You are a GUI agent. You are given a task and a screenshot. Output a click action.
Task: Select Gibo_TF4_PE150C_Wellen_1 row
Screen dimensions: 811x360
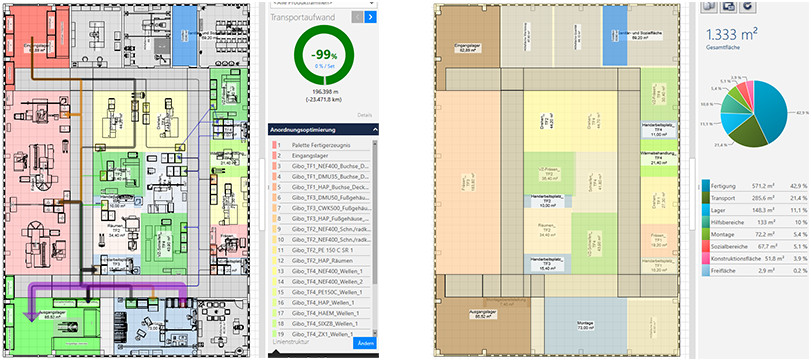point(321,292)
